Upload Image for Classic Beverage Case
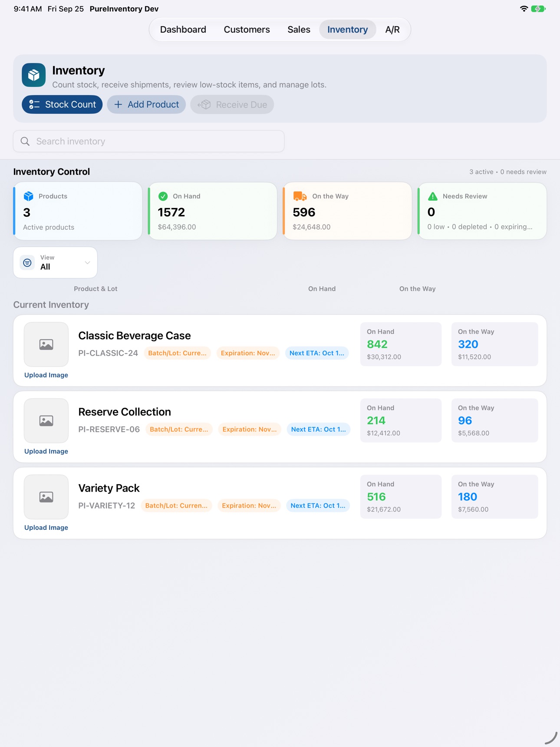 click(46, 375)
